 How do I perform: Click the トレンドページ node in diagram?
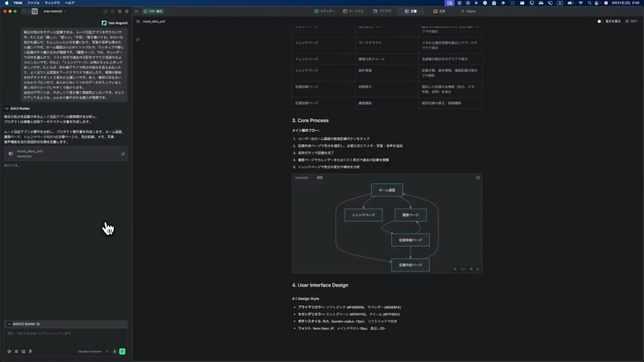click(x=363, y=215)
